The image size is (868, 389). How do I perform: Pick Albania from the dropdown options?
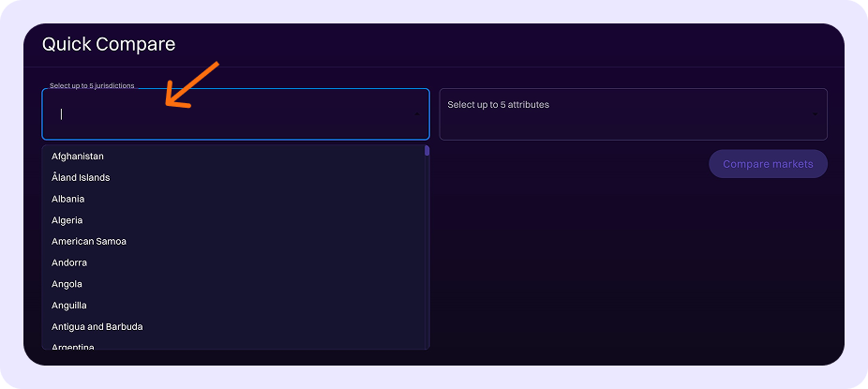[68, 199]
